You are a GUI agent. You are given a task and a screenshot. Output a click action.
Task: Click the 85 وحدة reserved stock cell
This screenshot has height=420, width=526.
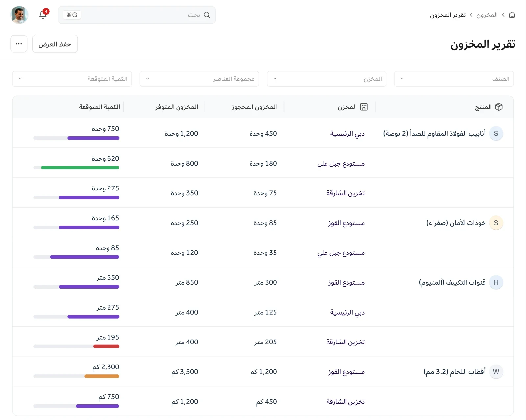coord(265,223)
